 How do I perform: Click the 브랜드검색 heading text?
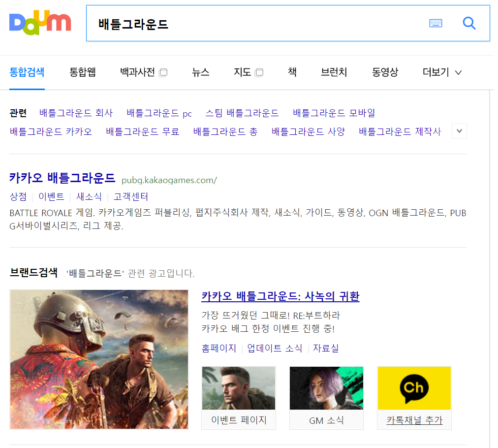[33, 273]
